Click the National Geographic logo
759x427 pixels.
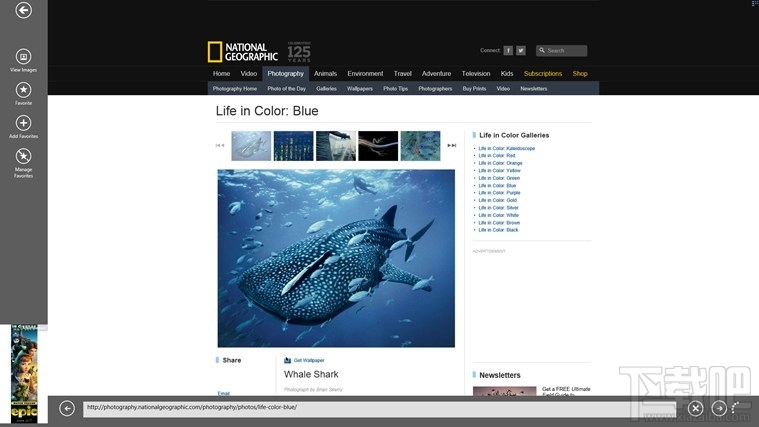point(243,52)
